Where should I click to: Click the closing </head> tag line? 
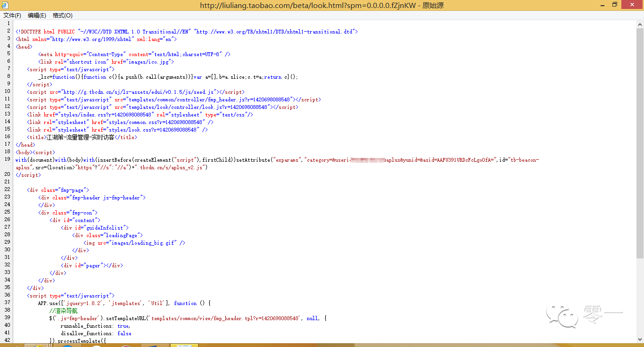(x=25, y=145)
